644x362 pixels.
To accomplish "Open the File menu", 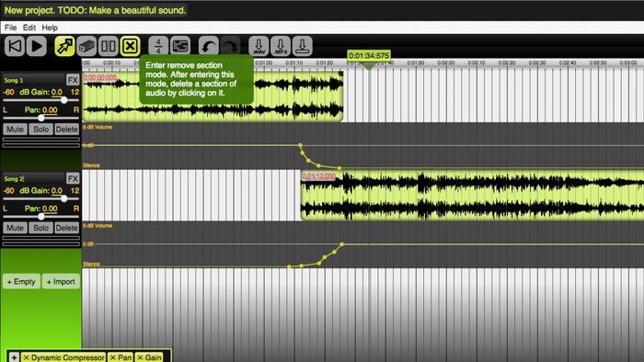I will click(11, 28).
